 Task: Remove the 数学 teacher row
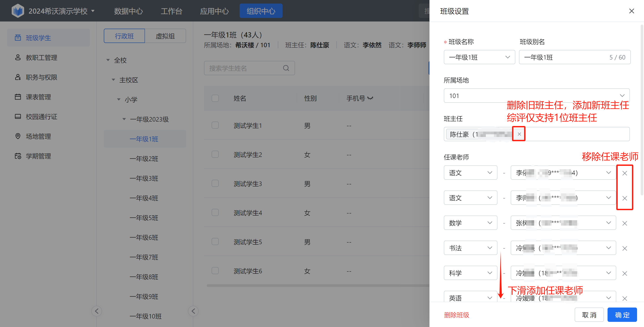coord(625,223)
